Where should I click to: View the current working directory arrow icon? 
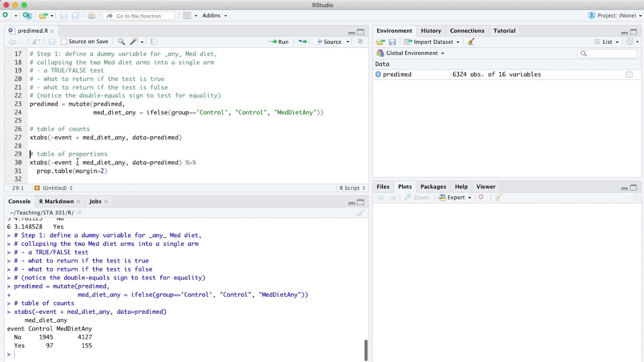point(79,213)
